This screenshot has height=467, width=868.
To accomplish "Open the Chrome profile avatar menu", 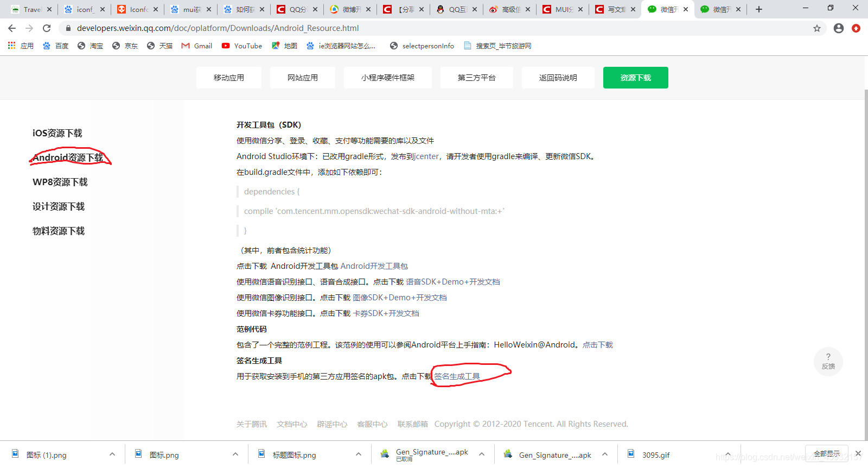I will [x=839, y=28].
